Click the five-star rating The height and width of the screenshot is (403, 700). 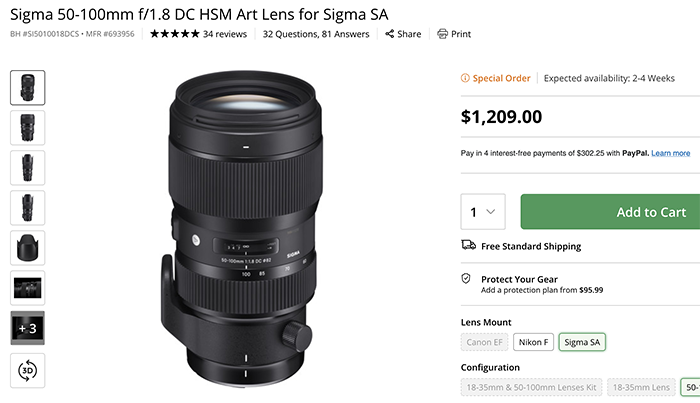point(173,34)
